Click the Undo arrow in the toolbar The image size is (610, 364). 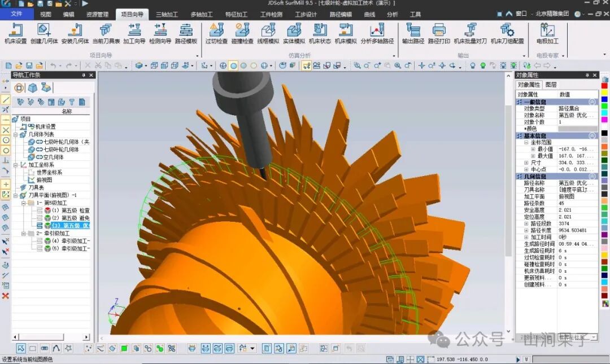tap(53, 65)
